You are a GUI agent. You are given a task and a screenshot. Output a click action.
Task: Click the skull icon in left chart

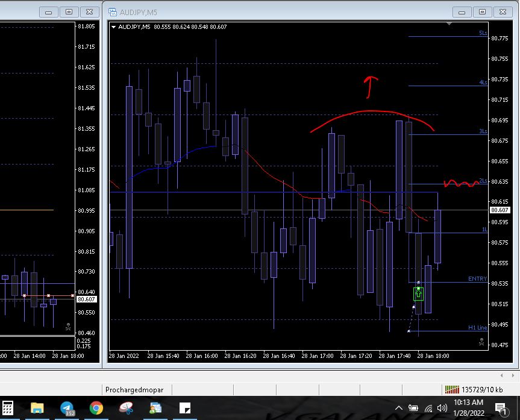coord(67,328)
